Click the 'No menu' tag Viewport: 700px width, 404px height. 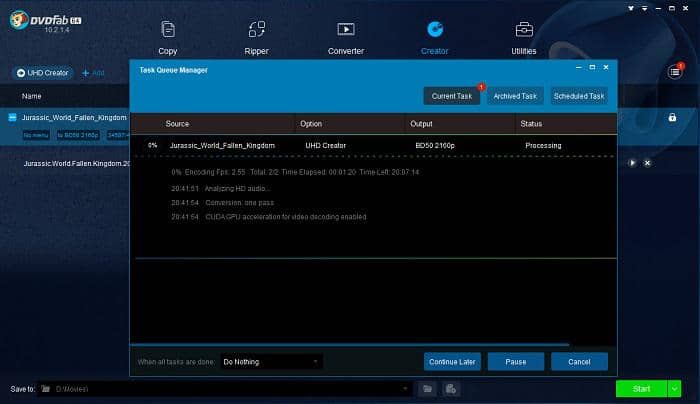coord(36,135)
